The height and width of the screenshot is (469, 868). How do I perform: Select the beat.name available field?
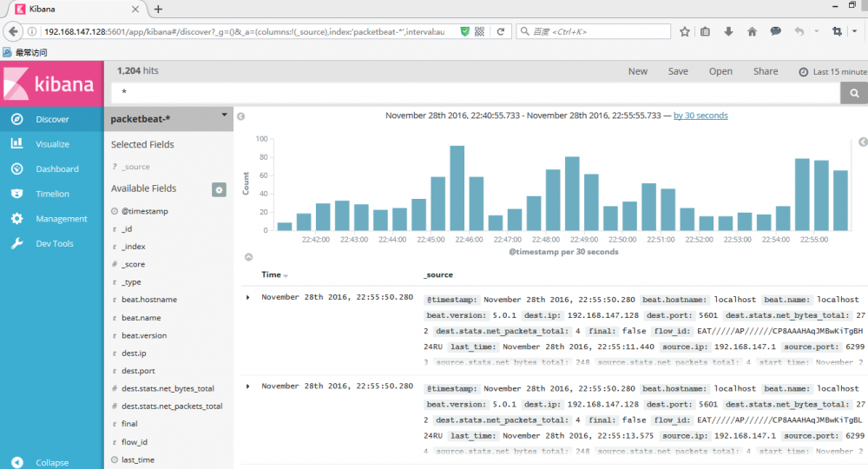(141, 318)
